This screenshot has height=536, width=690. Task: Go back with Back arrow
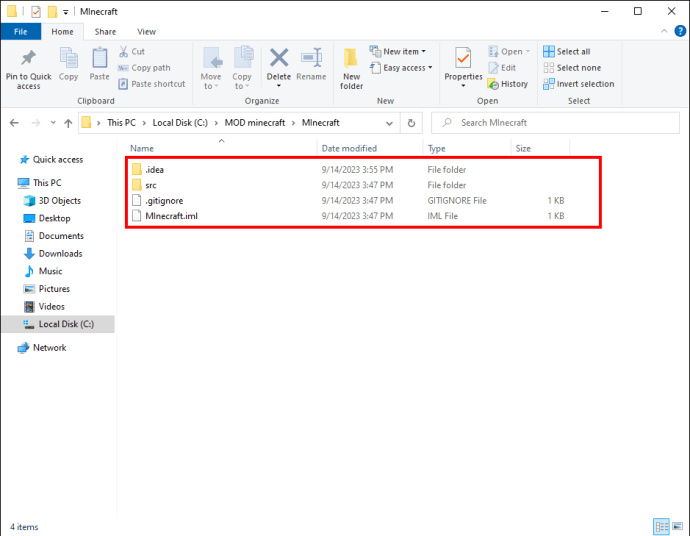(x=15, y=123)
